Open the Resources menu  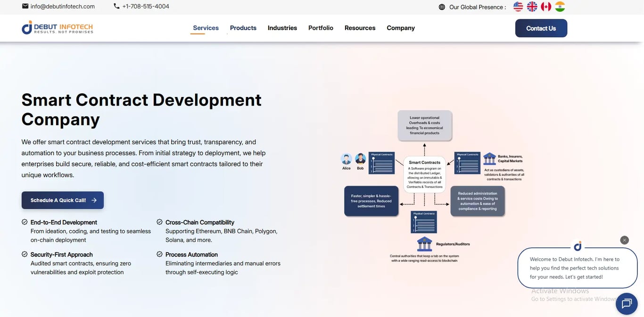coord(360,28)
